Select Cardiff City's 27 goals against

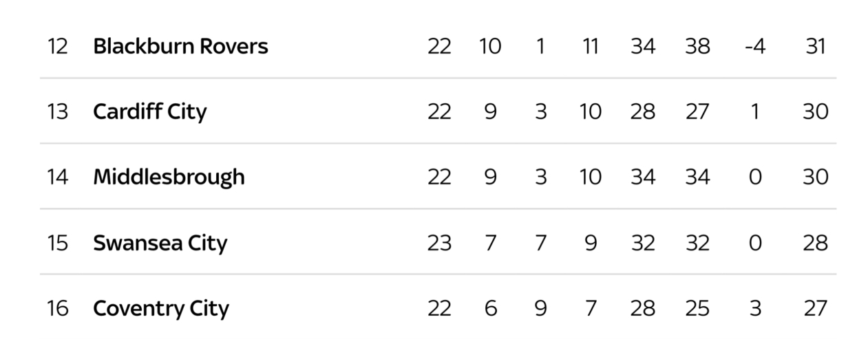(x=697, y=111)
